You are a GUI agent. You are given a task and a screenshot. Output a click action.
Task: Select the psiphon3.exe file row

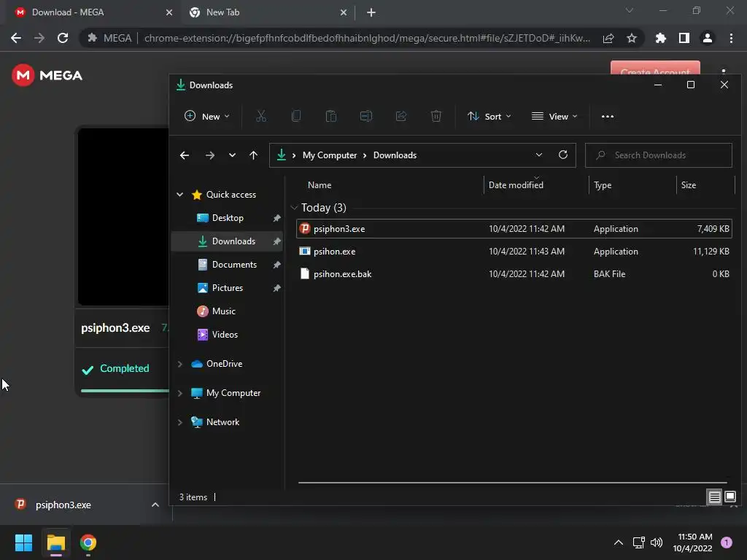click(514, 228)
